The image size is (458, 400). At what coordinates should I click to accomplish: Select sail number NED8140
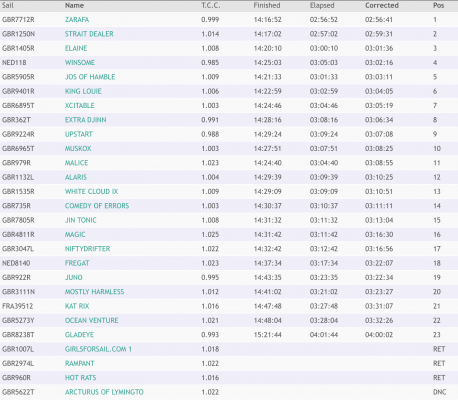pos(16,263)
